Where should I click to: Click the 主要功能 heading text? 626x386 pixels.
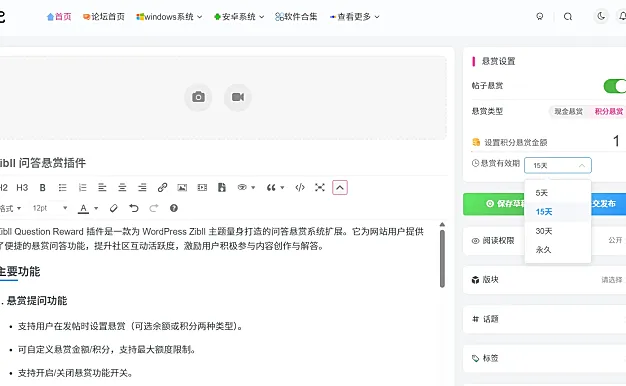(20, 271)
